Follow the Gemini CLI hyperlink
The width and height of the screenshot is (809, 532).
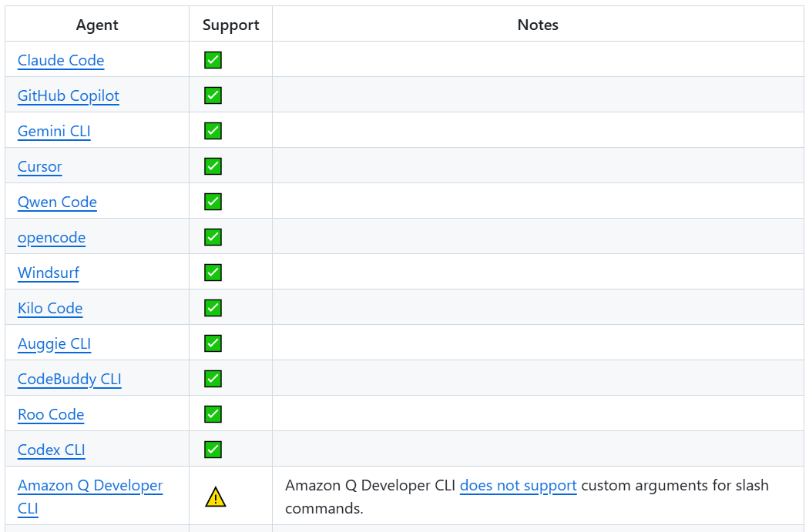pos(53,131)
